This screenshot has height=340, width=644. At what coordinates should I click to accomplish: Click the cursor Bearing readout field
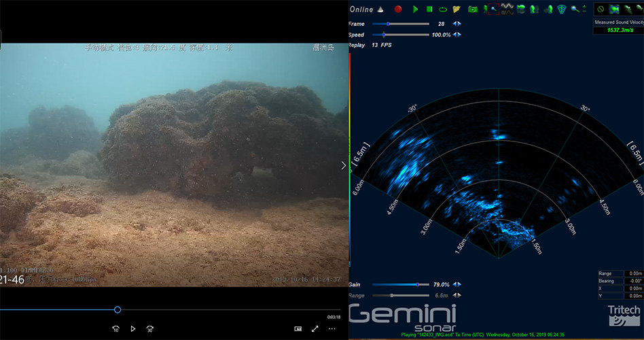point(633,281)
